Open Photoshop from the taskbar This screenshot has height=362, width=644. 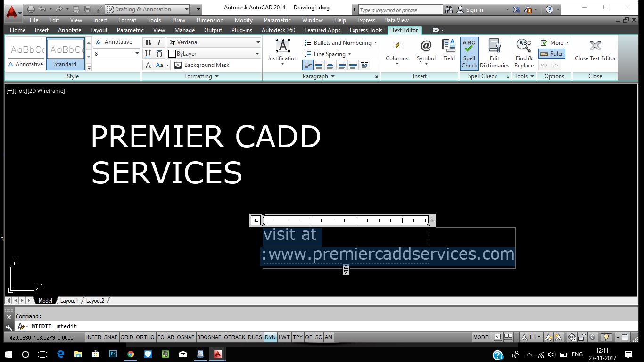point(113,354)
